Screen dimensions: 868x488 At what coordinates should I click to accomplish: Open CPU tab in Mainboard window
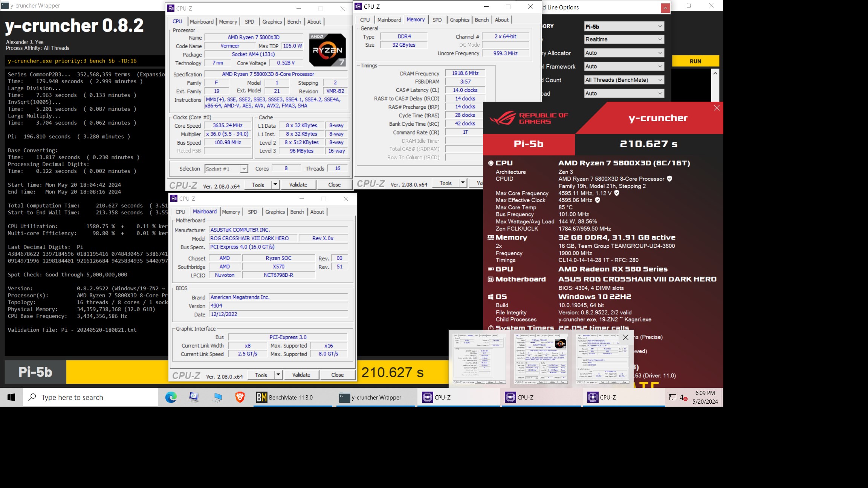point(180,212)
